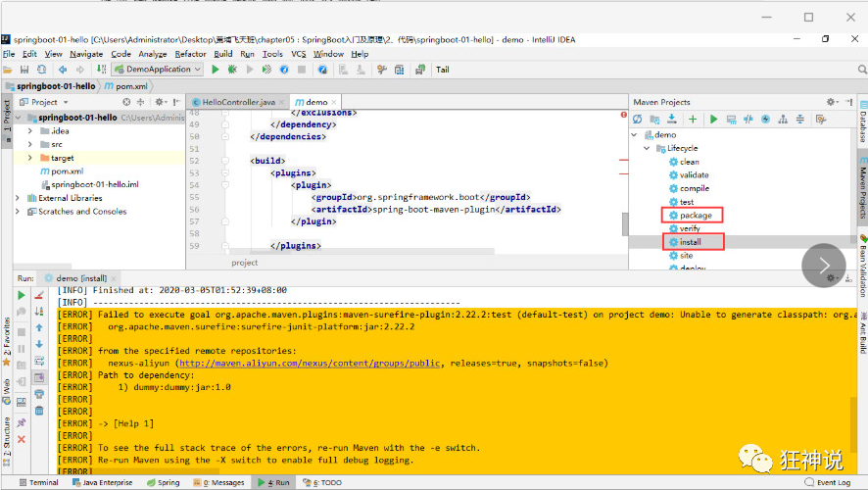This screenshot has height=490, width=868.
Task: Click the red error indicator atop editor
Action: [x=624, y=115]
